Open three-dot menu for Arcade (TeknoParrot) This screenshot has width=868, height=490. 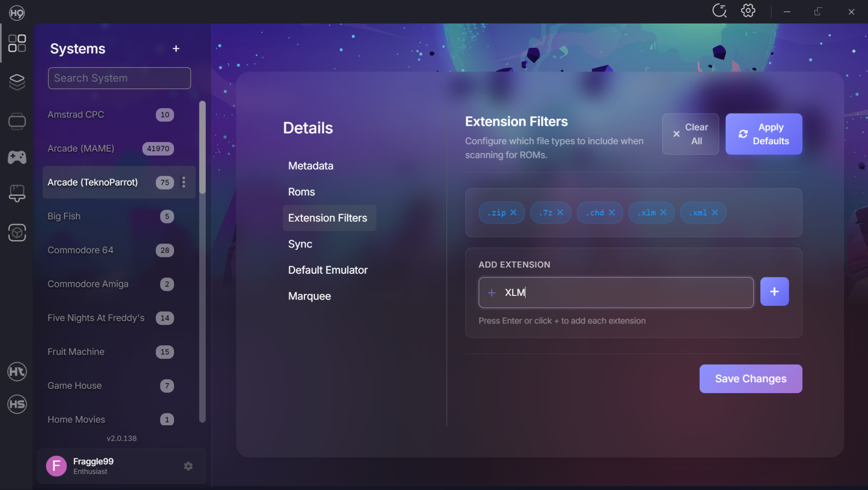tap(184, 182)
